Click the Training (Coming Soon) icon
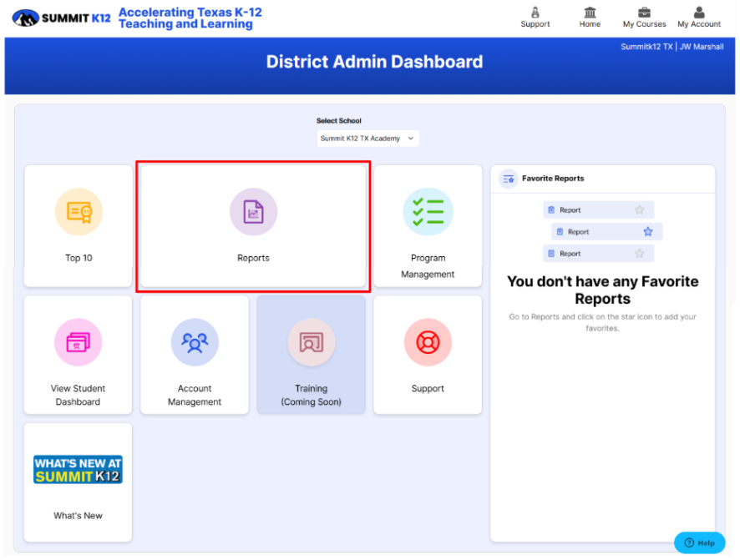This screenshot has width=740, height=560. [311, 342]
